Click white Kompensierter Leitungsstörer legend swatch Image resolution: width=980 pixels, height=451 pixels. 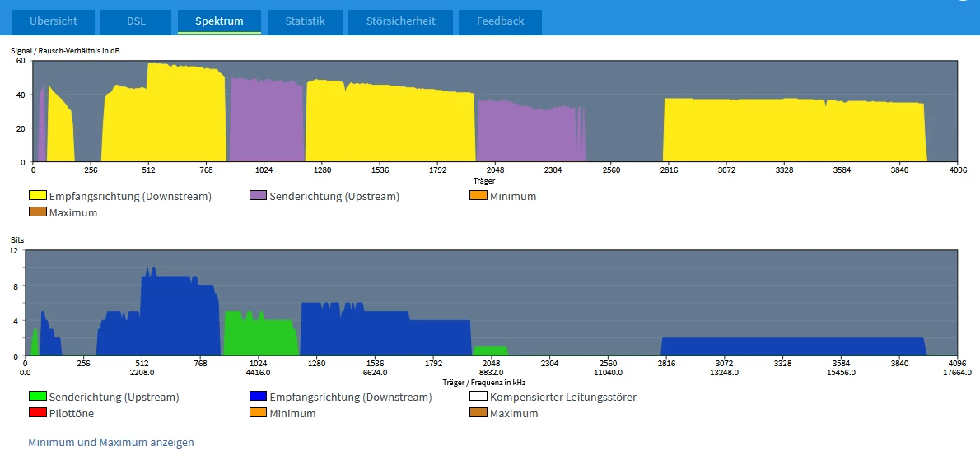[478, 397]
